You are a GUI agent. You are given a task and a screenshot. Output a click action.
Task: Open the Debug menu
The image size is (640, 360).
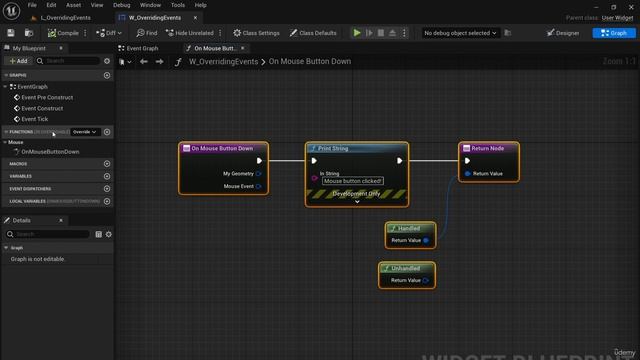(x=121, y=5)
